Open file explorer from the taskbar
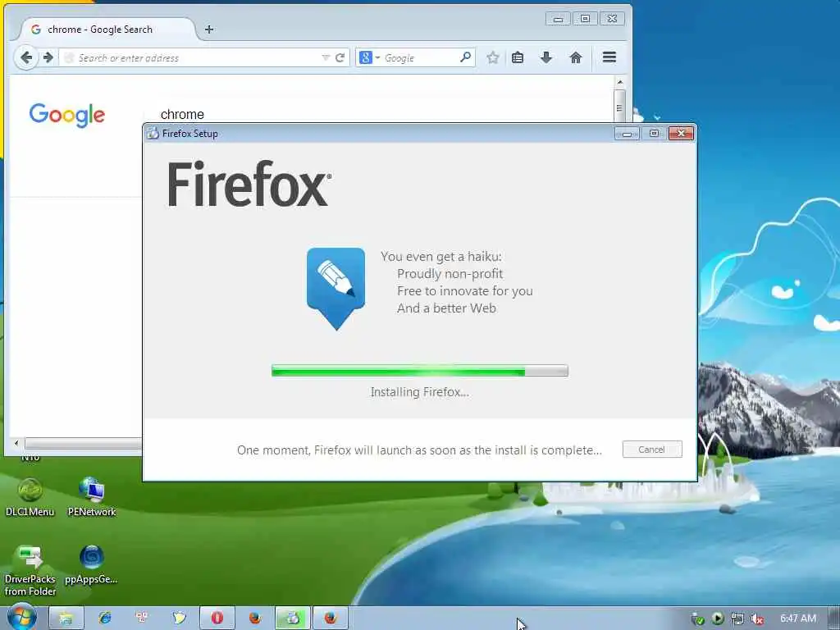This screenshot has width=840, height=630. tap(66, 619)
